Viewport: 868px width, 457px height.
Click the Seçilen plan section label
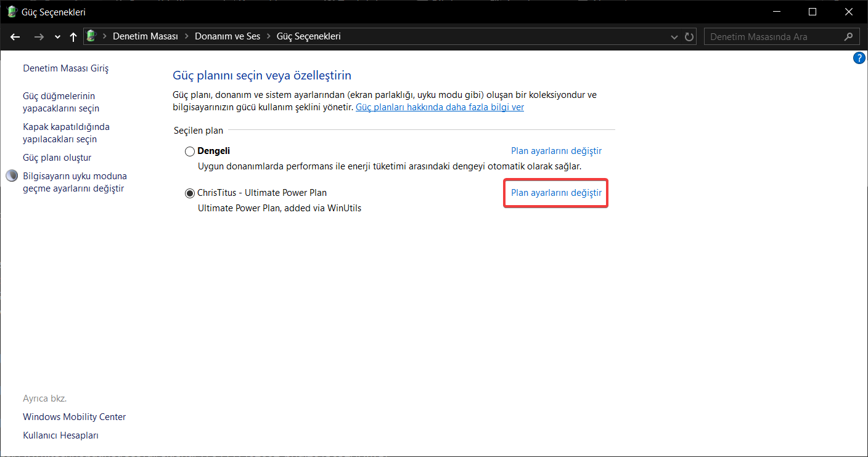point(199,131)
